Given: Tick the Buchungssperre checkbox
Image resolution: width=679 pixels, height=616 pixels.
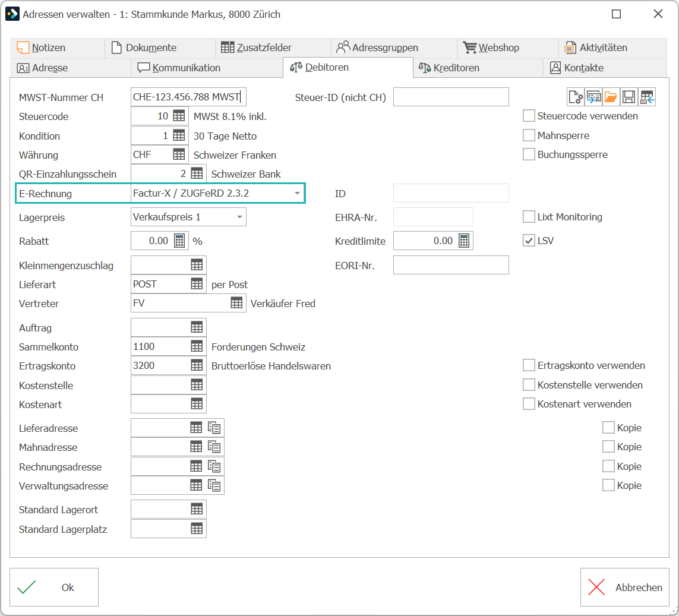Looking at the screenshot, I should 529,154.
